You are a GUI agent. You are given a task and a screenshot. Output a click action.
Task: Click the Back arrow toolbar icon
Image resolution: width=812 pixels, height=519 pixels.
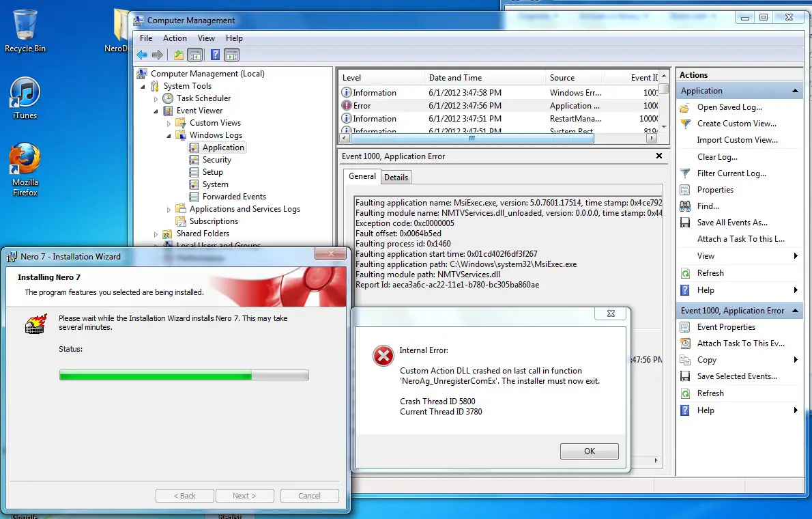point(142,55)
